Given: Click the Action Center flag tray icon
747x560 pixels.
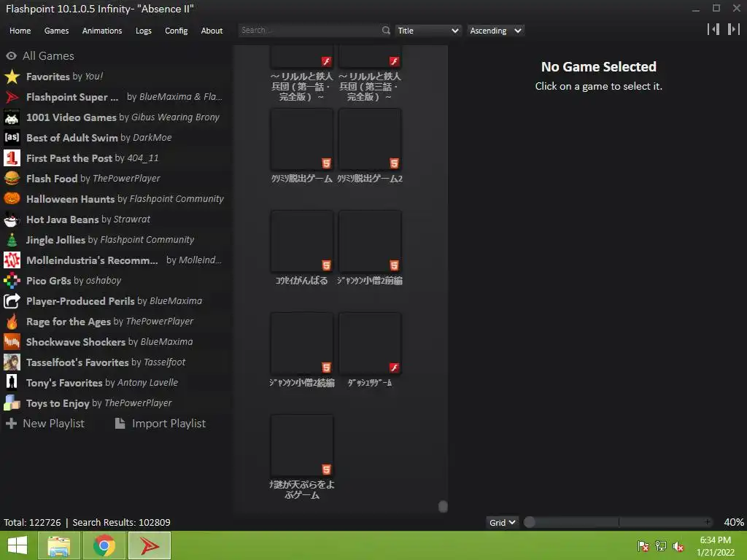Looking at the screenshot, I should [643, 546].
